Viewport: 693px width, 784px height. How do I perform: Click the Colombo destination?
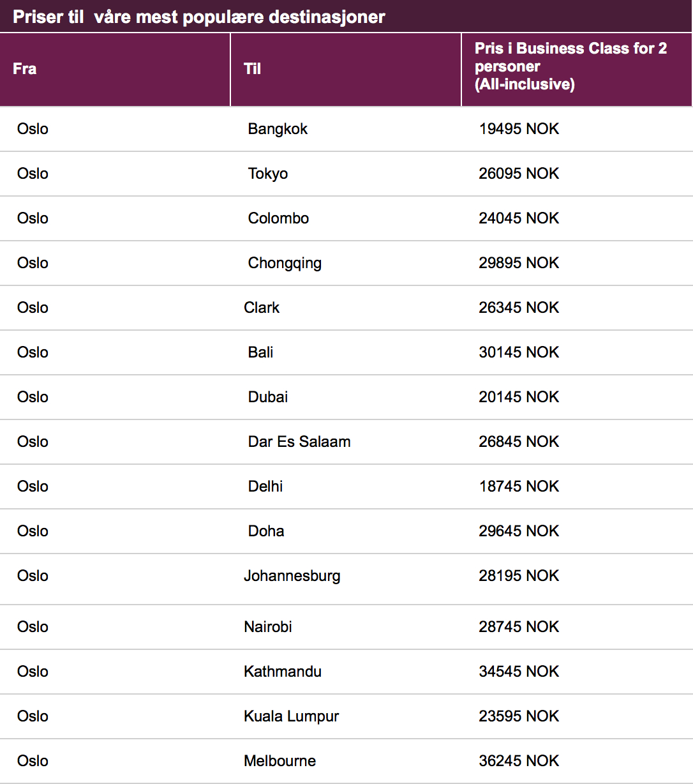click(x=278, y=218)
